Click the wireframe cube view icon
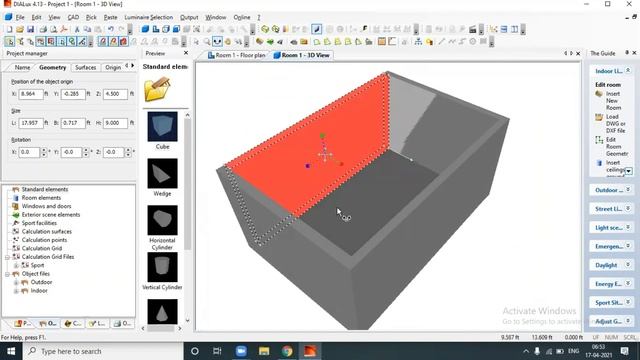Image resolution: width=640 pixels, height=360 pixels. point(166,29)
